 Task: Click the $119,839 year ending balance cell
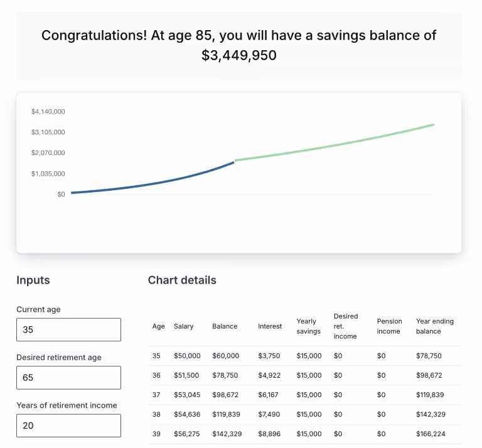pyautogui.click(x=429, y=395)
